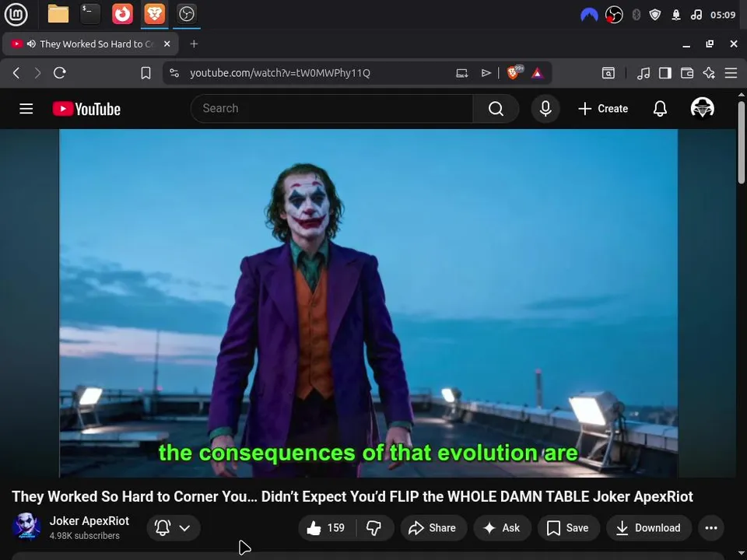Screen dimensions: 747x560
Task: Go to YouTube home via the logo
Action: (x=86, y=109)
